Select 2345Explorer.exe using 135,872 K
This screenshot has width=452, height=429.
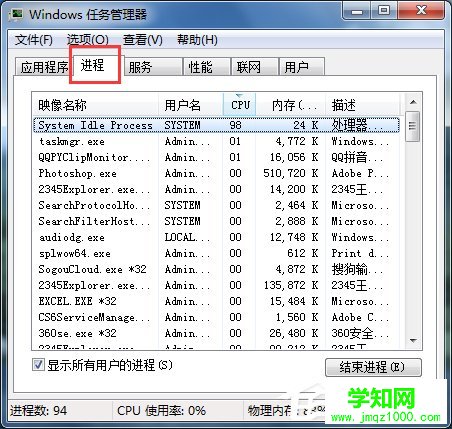tap(216, 285)
